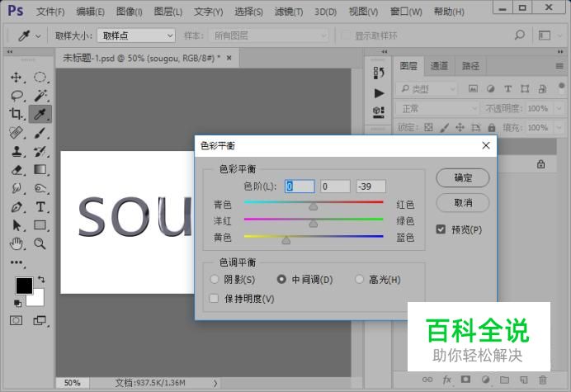Enable the 预览(P) preview checkbox
Screen dimensions: 571x392
[x=441, y=229]
